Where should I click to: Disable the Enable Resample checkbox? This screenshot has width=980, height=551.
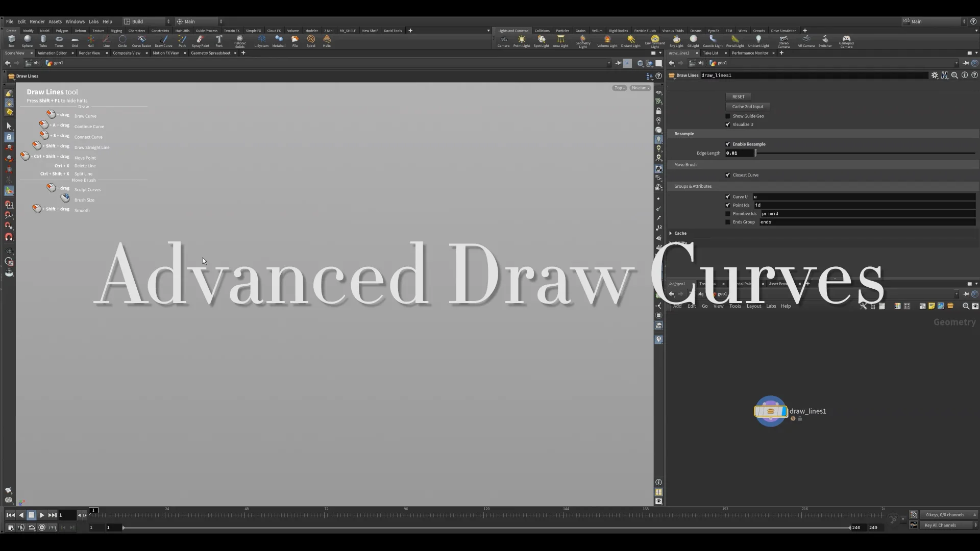tap(727, 144)
